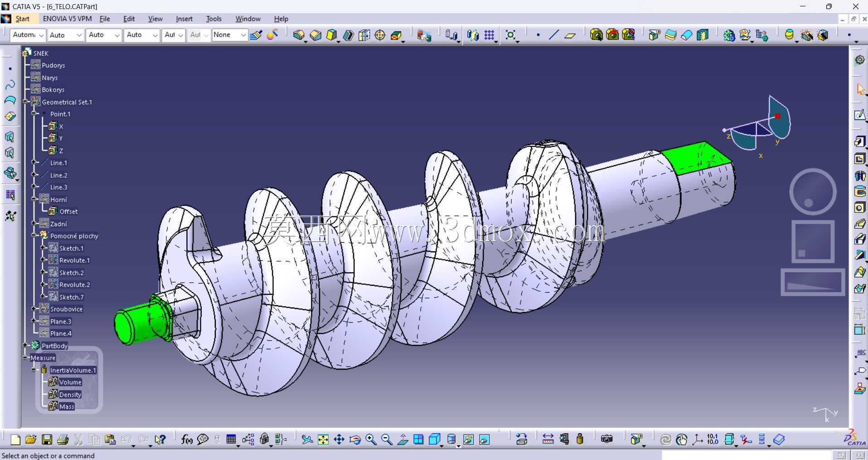Click the Design Table icon
This screenshot has width=868, height=460.
[231, 439]
